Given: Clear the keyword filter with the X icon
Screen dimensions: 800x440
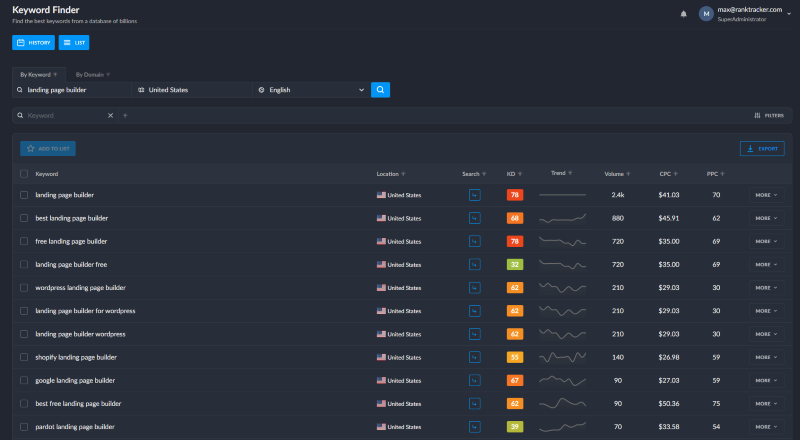Looking at the screenshot, I should coord(110,116).
